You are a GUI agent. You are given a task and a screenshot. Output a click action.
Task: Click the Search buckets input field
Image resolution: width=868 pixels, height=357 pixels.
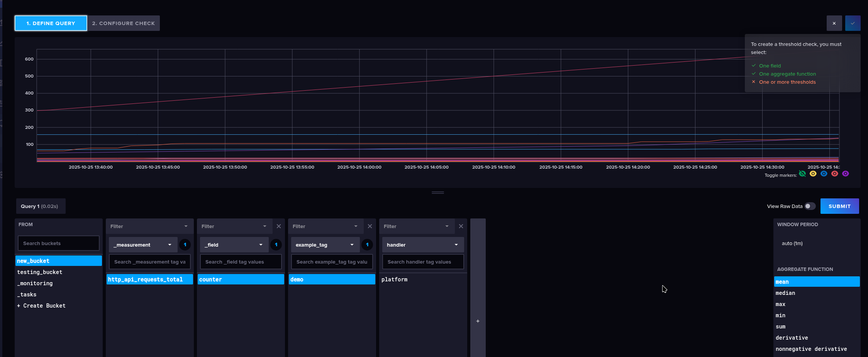[59, 243]
